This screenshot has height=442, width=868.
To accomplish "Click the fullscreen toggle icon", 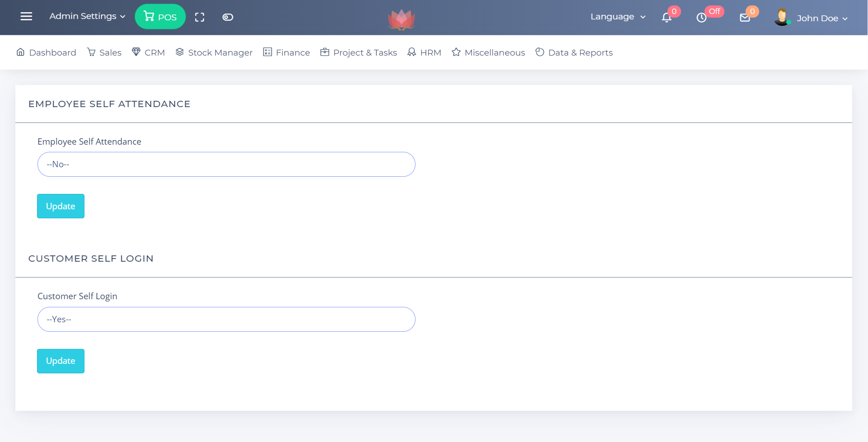I will click(x=200, y=17).
